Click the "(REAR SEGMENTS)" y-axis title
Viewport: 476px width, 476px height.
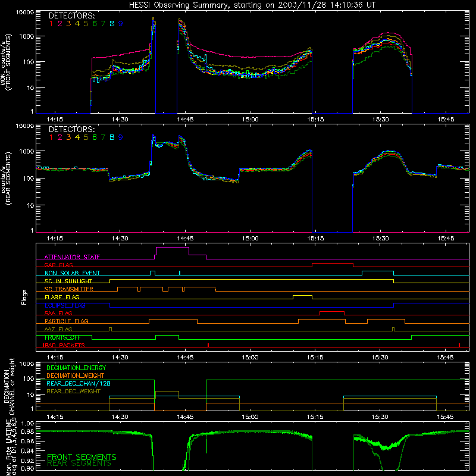8,178
